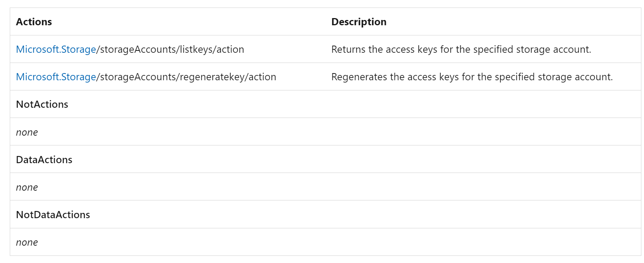
Task: Click 'none' under the NotActions heading
Action: [x=27, y=132]
